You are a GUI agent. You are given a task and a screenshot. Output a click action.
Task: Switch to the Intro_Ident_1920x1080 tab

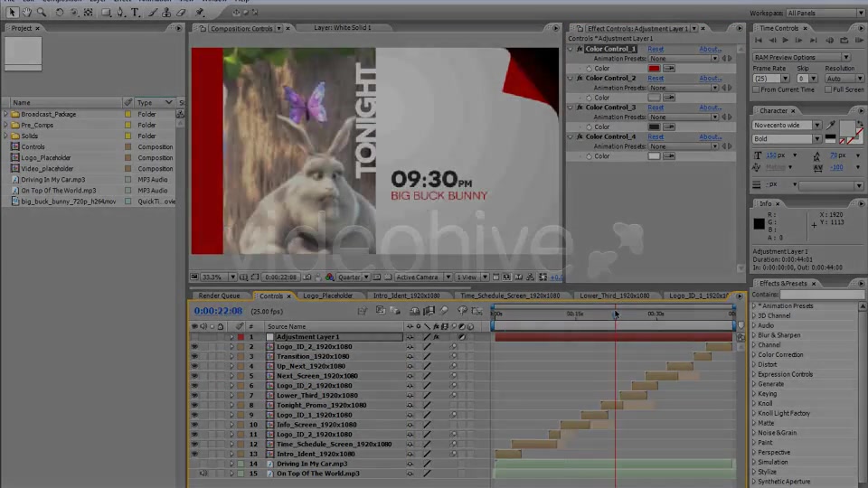point(406,296)
